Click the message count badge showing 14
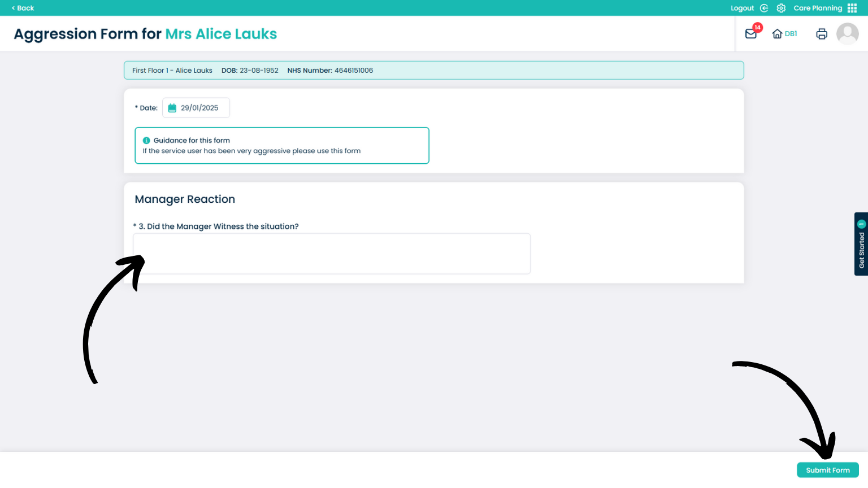Image resolution: width=868 pixels, height=488 pixels. coord(757,27)
